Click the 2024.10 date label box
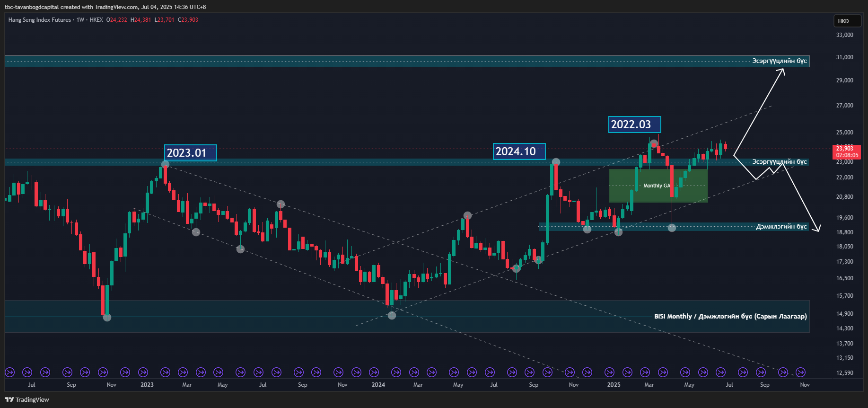868x408 pixels. point(519,151)
